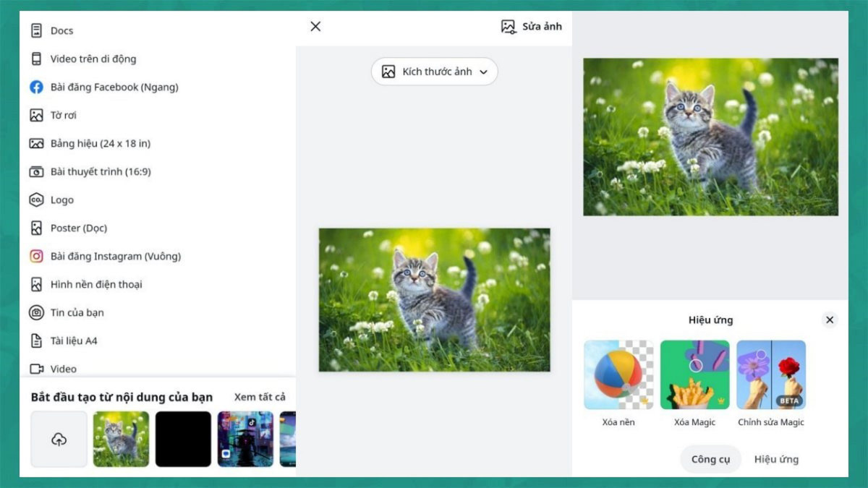868x488 pixels.
Task: Select the Facebook post icon
Action: 36,87
